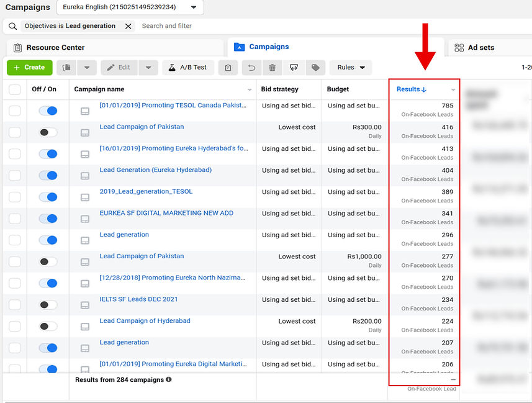Click the green Create button

click(30, 68)
